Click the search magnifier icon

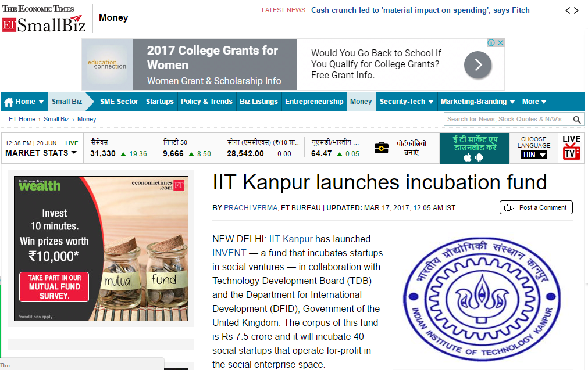577,120
